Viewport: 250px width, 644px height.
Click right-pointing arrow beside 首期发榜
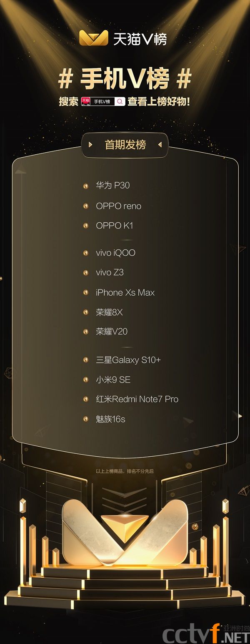coord(90,145)
